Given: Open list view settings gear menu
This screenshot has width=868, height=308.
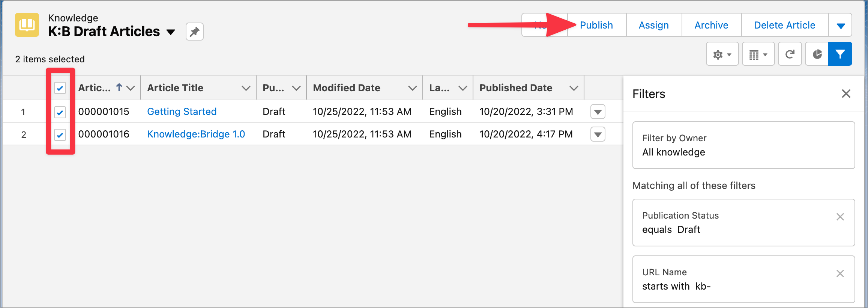Looking at the screenshot, I should (x=722, y=54).
